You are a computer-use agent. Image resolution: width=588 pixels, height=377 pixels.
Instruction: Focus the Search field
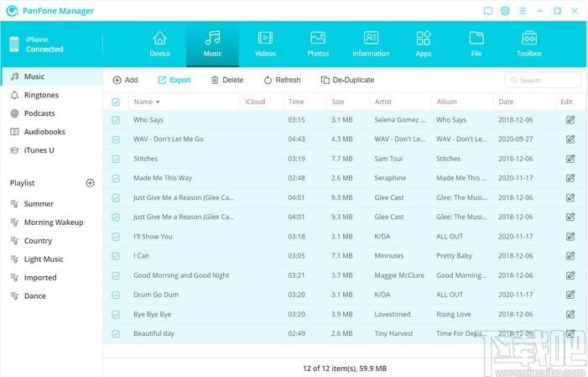tap(543, 80)
